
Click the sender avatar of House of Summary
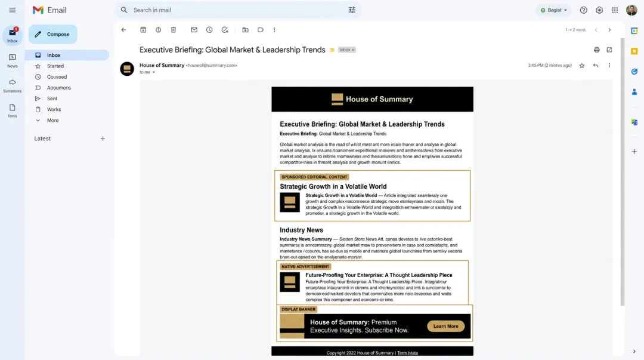(x=127, y=69)
